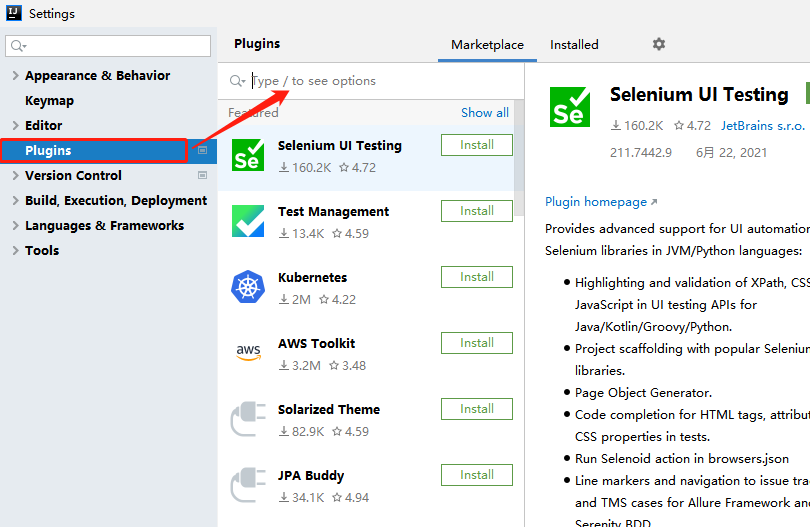Select the Kubernetes plugin title

pyautogui.click(x=313, y=277)
